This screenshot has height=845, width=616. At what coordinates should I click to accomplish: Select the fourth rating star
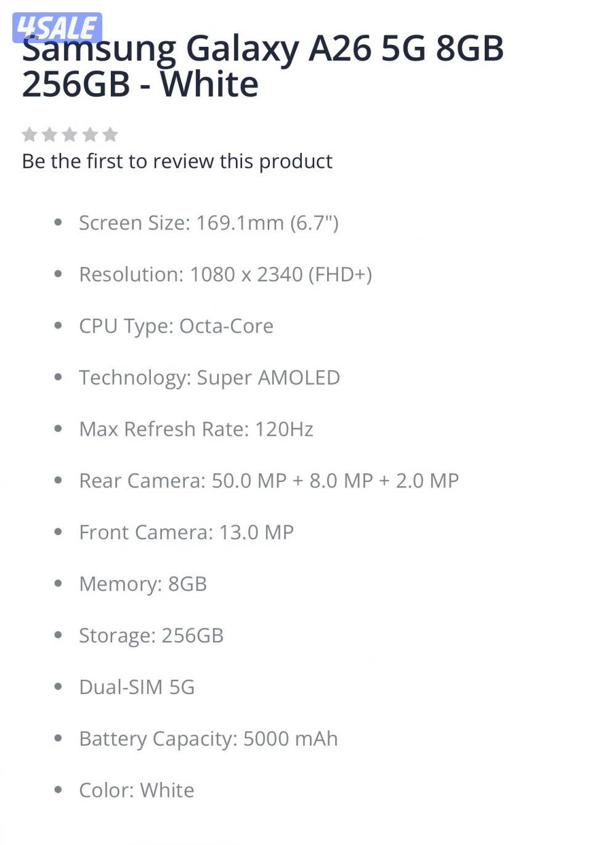[91, 134]
